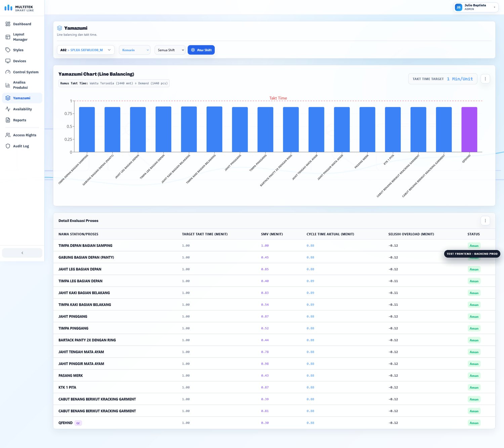Open Detail Evaluasi Proses three-dot menu
This screenshot has height=448, width=504.
(x=485, y=221)
